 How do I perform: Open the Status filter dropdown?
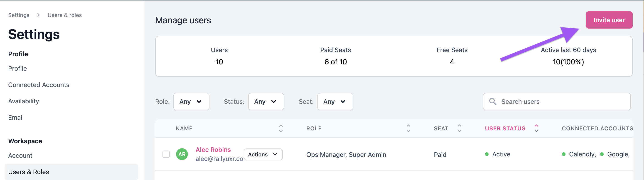coord(266,102)
